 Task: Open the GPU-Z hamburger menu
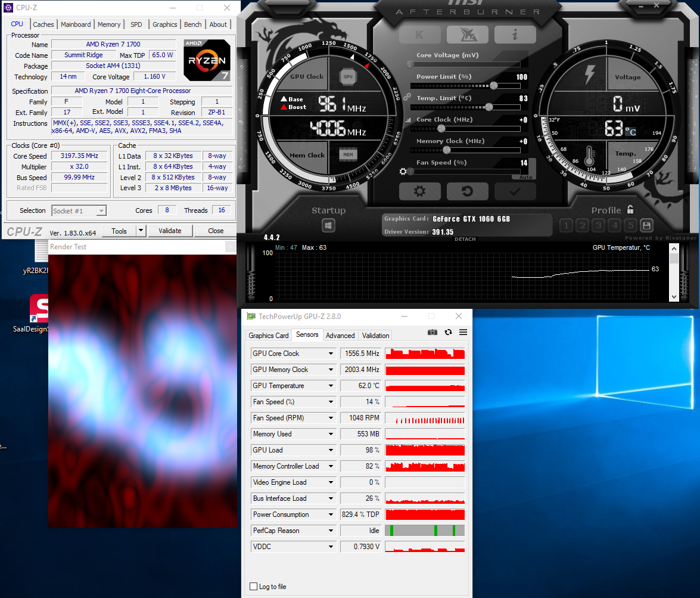tap(463, 332)
